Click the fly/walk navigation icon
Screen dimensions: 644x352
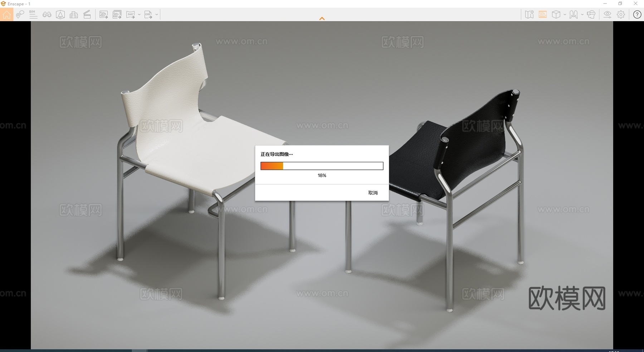[x=574, y=15]
